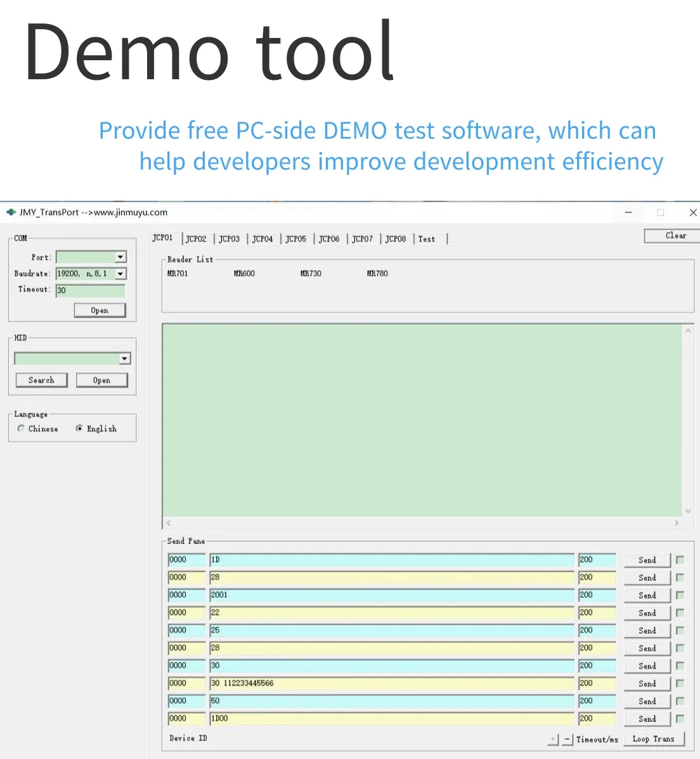Screen dimensions: 700x759
Task: Tick the checkbox on the 1D00 row
Action: pyautogui.click(x=680, y=719)
